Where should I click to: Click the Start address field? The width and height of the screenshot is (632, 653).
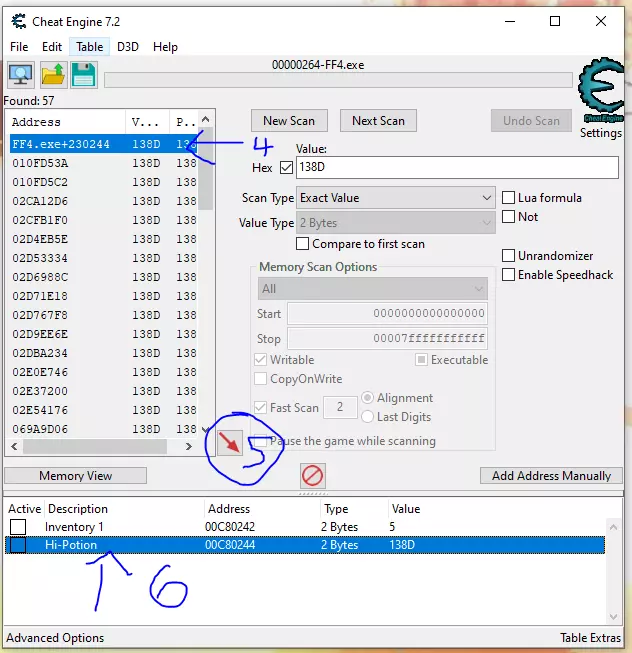click(x=387, y=314)
